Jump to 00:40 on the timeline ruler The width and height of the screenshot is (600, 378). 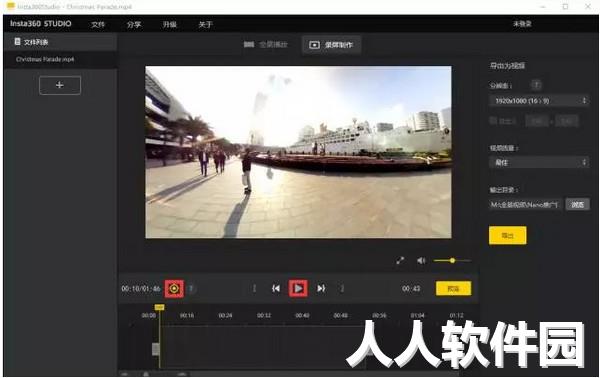(x=302, y=316)
